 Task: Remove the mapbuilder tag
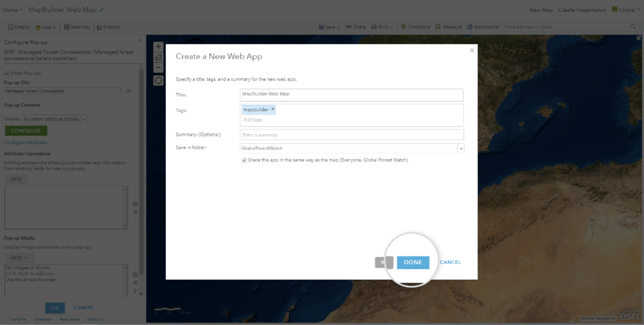pos(273,109)
